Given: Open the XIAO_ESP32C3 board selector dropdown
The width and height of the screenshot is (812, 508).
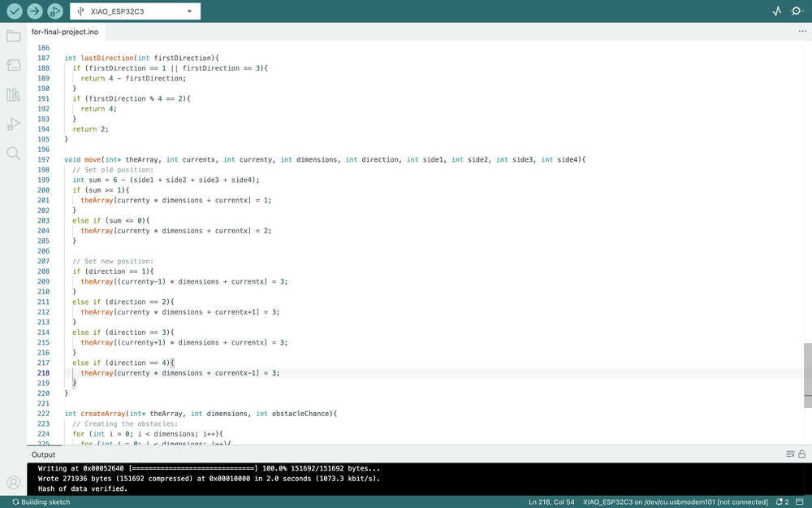Looking at the screenshot, I should tap(135, 11).
